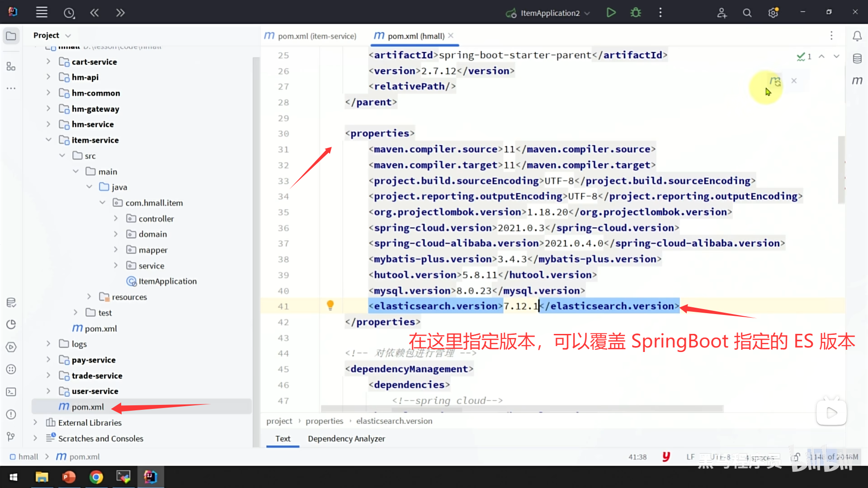
Task: Collapse the item-service module tree
Action: [48, 140]
